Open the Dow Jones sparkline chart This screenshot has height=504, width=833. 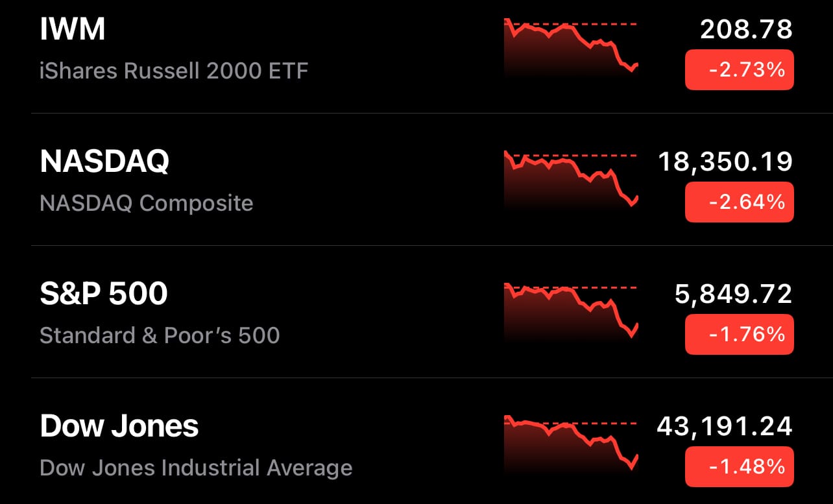572,446
